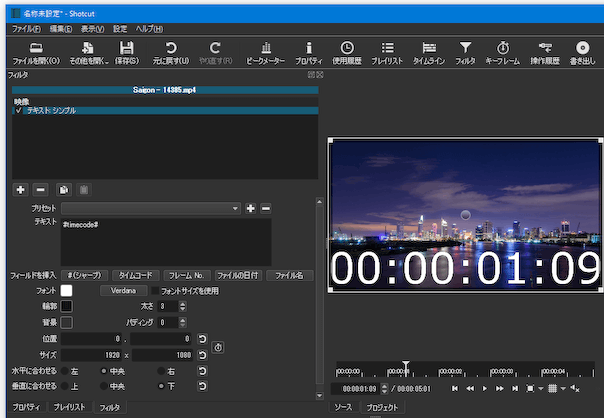
Task: Save preset with plus icon
Action: pyautogui.click(x=250, y=208)
